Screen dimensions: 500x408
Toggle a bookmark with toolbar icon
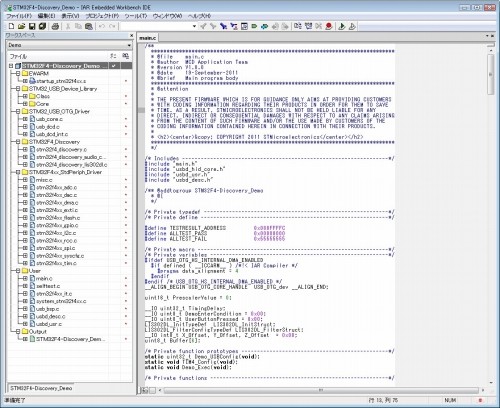[x=254, y=26]
